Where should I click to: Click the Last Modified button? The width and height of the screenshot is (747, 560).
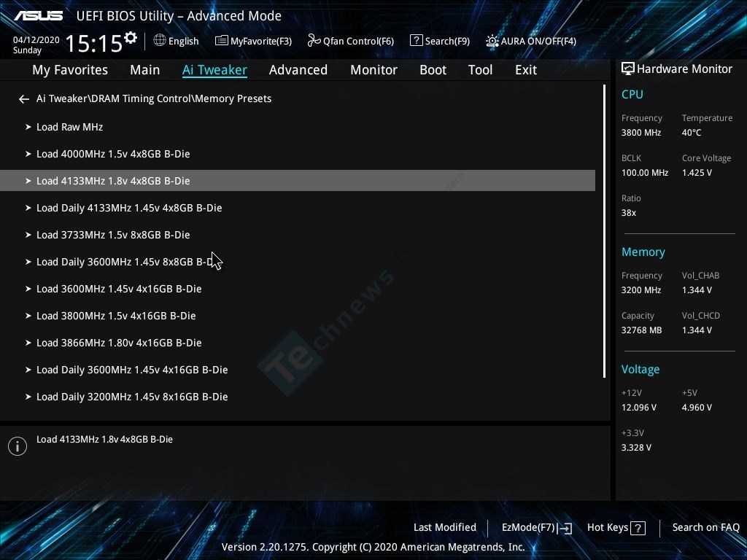445,528
